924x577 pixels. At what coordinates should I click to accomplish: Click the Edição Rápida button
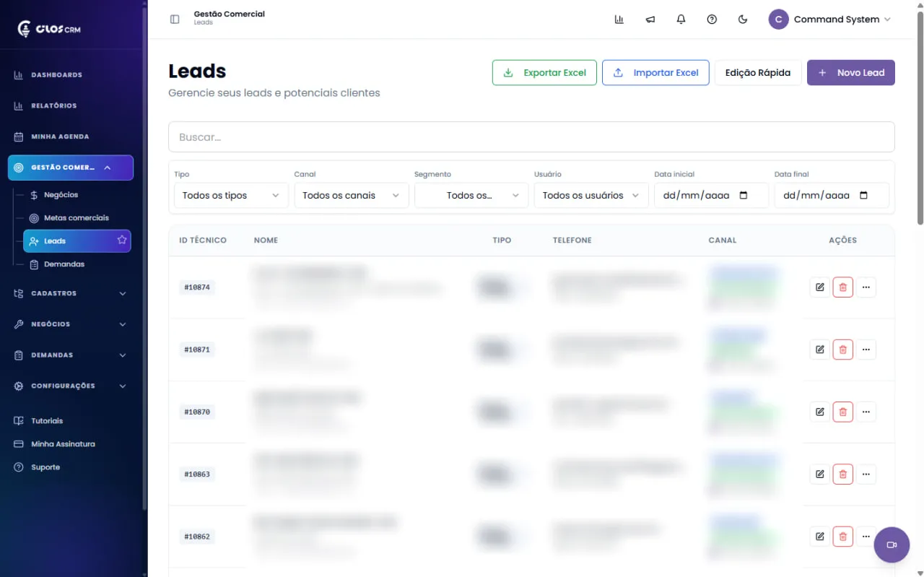pos(758,72)
